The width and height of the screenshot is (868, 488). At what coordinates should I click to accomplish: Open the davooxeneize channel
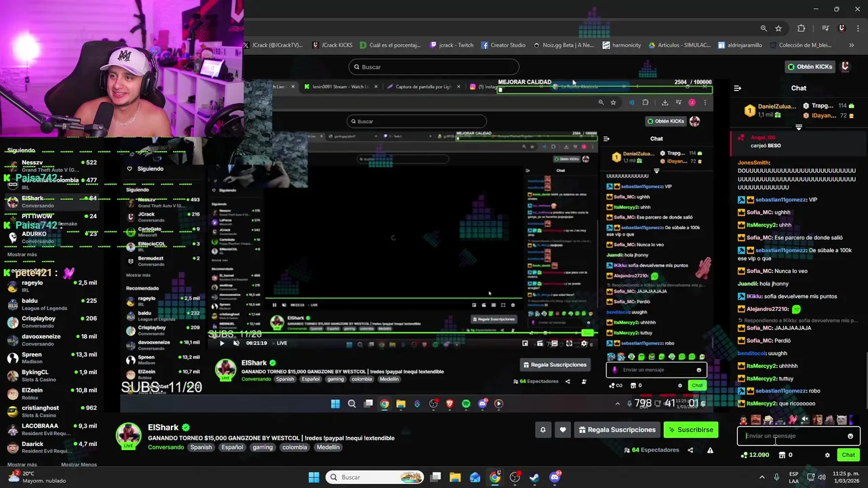(x=52, y=340)
